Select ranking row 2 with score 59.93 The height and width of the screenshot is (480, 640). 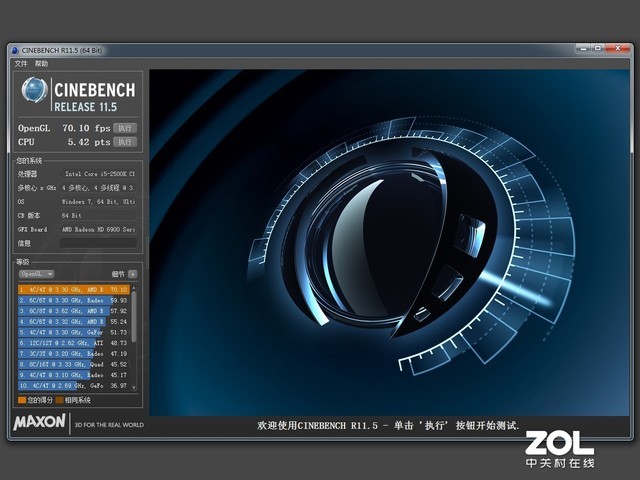74,300
